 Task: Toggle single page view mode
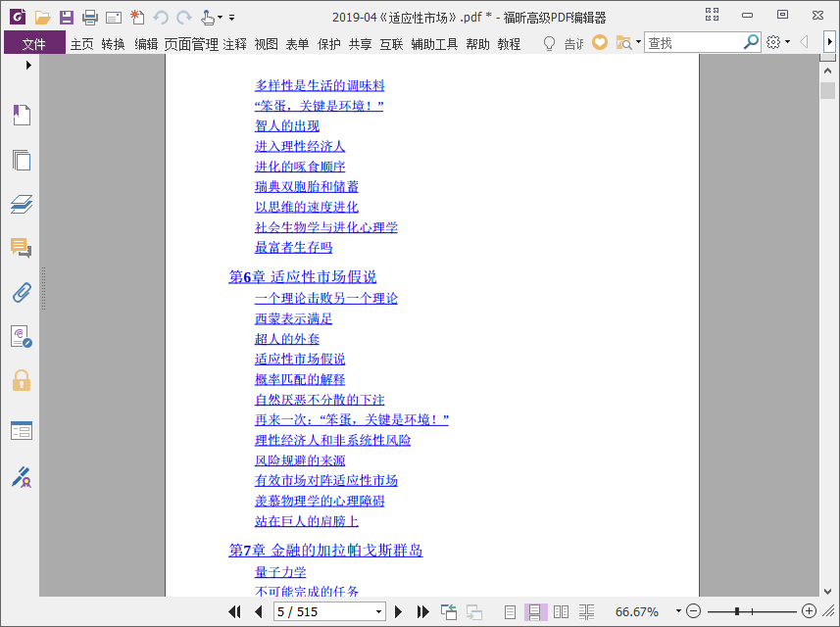[x=510, y=611]
